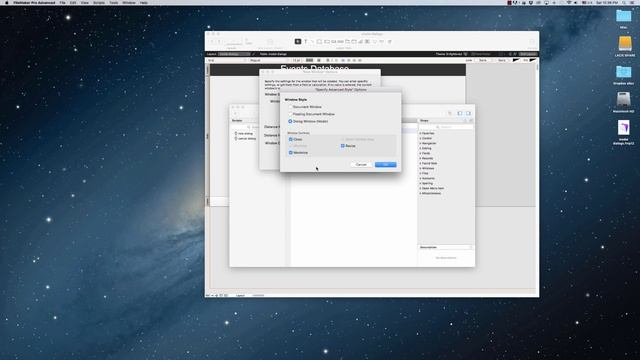Select the Rectangle shape tool in layout toolbar
This screenshot has width=640, height=360.
pyautogui.click(x=320, y=42)
